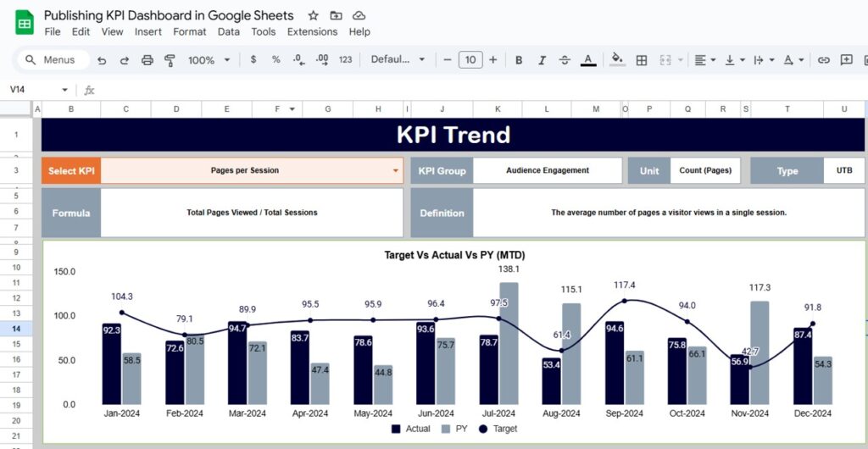Screen dimensions: 868x449
Task: Open the Insert menu
Action: (148, 32)
